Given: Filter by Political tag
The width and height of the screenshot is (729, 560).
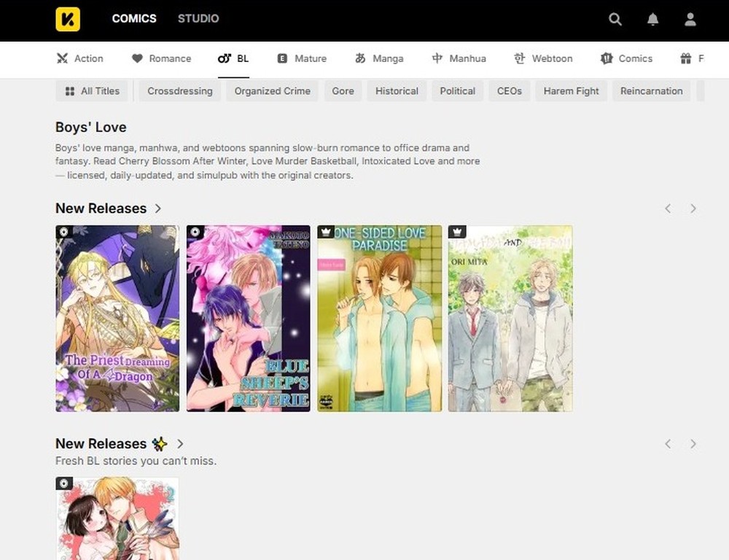Looking at the screenshot, I should 458,91.
